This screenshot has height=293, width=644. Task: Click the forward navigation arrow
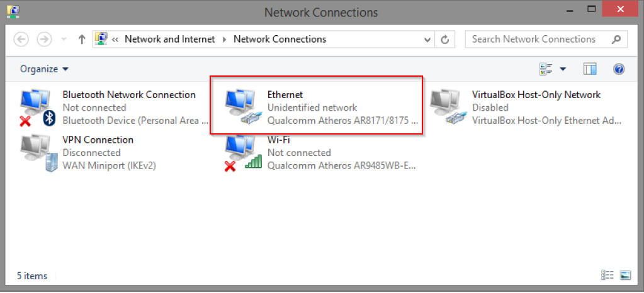click(x=44, y=39)
